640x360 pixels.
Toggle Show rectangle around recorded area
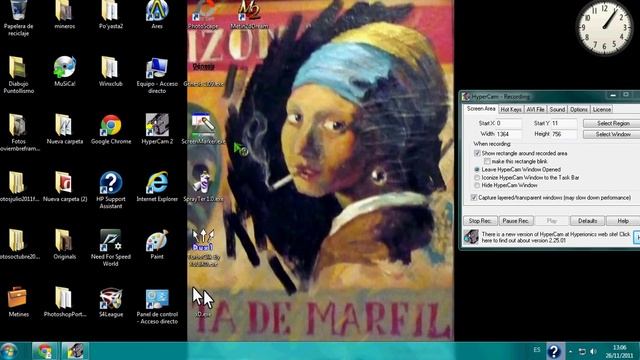pos(477,153)
